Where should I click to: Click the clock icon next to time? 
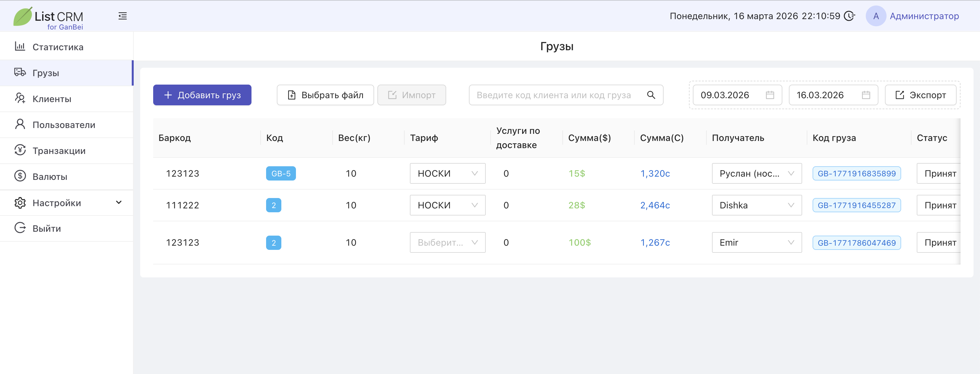849,16
